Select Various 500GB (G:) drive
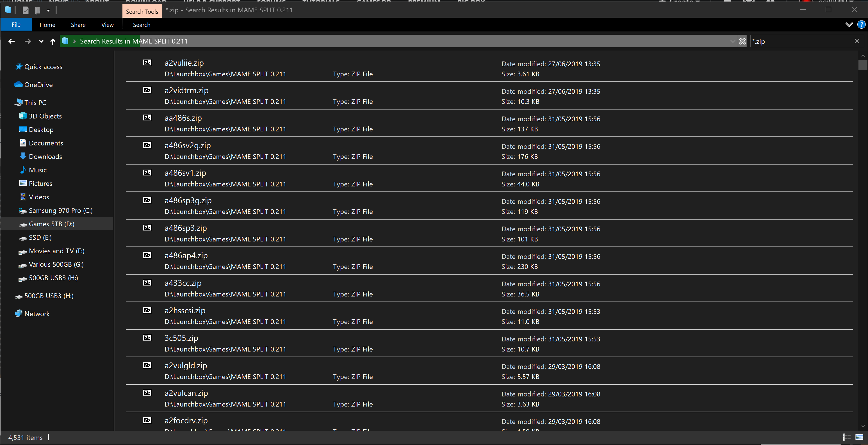The image size is (868, 445). click(x=56, y=264)
